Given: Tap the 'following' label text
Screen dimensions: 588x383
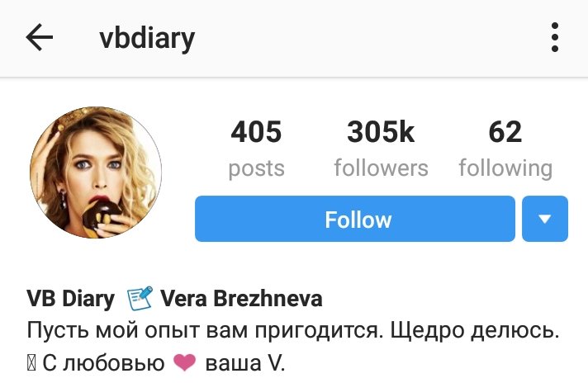Looking at the screenshot, I should coord(505,168).
